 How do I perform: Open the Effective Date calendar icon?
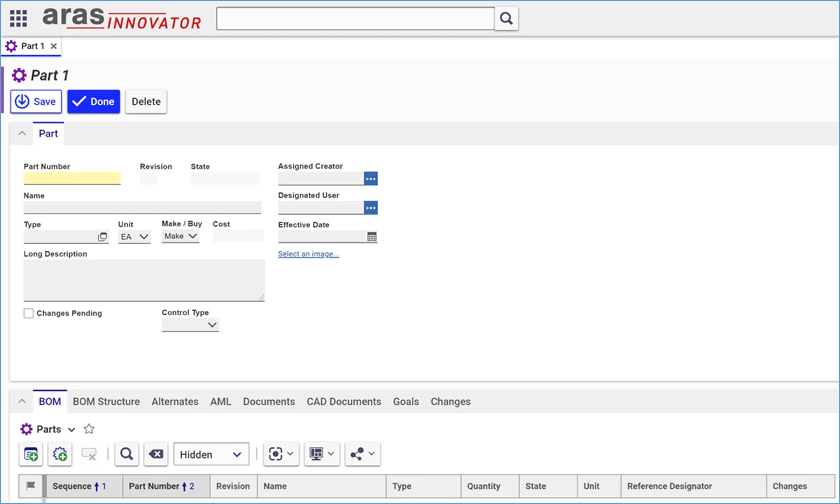pos(372,237)
